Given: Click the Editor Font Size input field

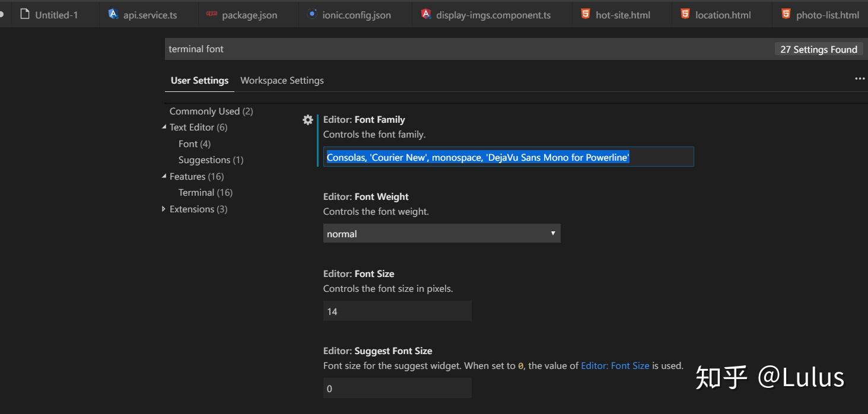Looking at the screenshot, I should coord(397,311).
